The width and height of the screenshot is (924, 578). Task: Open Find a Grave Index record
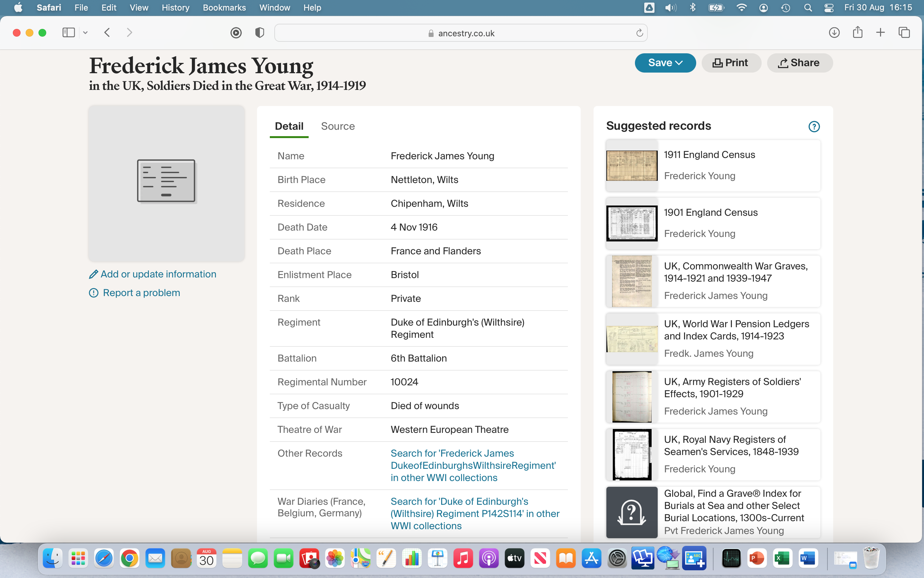[713, 512]
